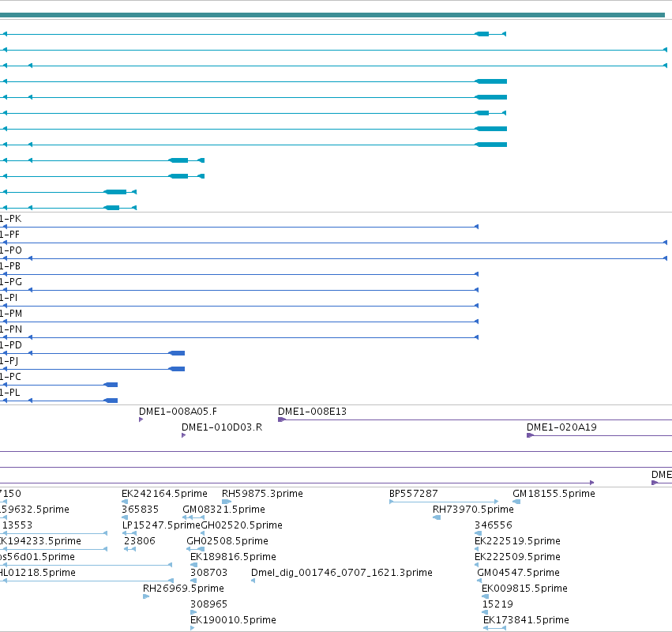Image resolution: width=672 pixels, height=632 pixels.
Task: Select the DME1-010D03.R feature label
Action: click(x=222, y=427)
